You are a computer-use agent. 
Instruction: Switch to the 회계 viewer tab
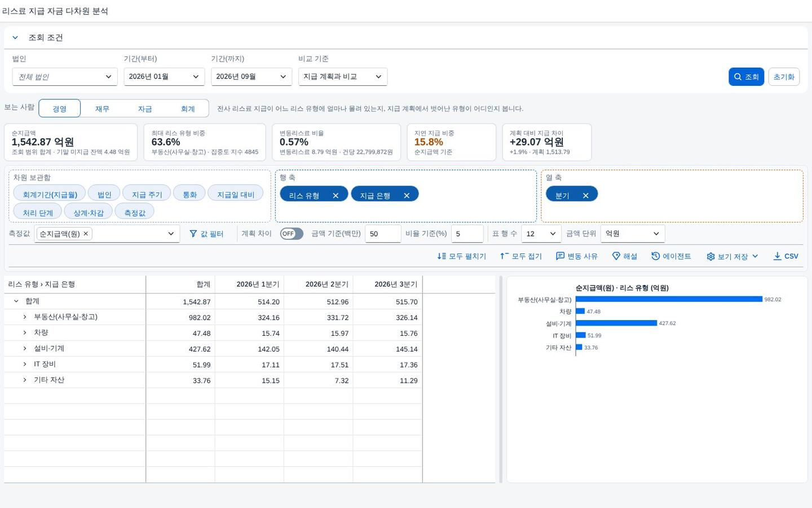(188, 108)
